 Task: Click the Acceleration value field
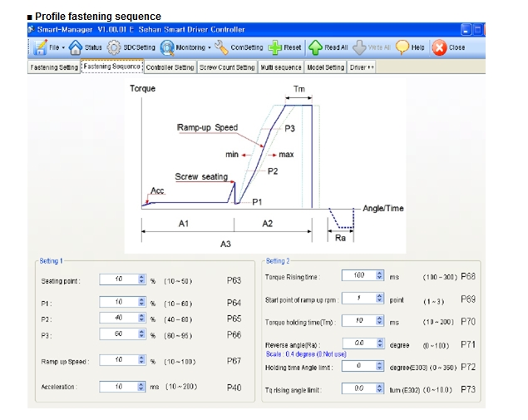point(117,387)
